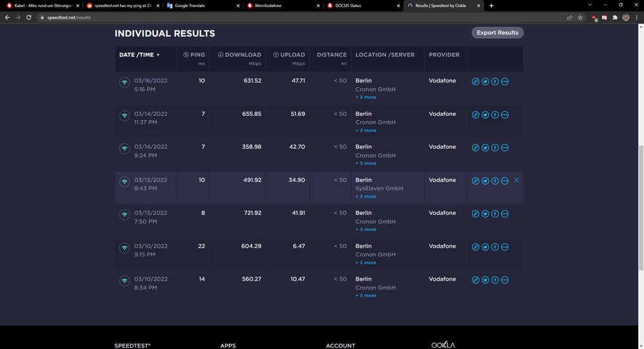This screenshot has height=349, width=644.
Task: Facebook icon on 03/14/2022 9:24 PM row
Action: [x=495, y=148]
